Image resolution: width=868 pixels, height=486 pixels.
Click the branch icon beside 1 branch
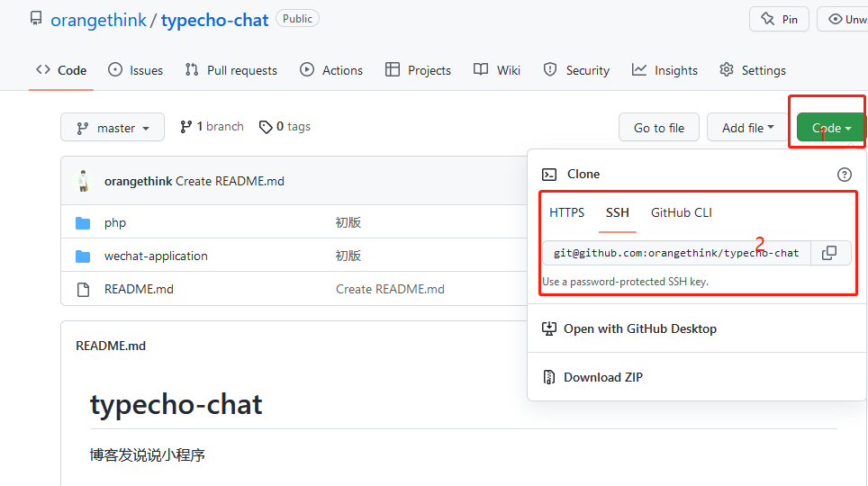[186, 127]
